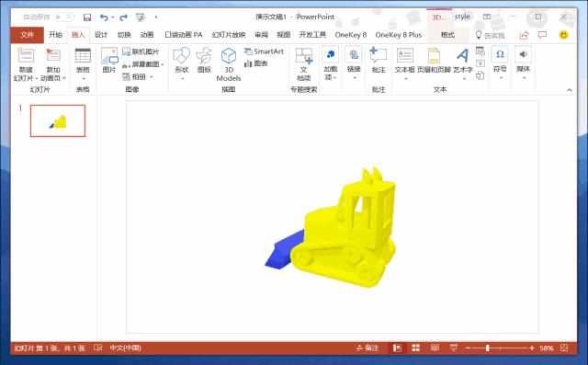Switch to the 动画 (Animations) tab
This screenshot has width=588, height=365.
tap(147, 35)
